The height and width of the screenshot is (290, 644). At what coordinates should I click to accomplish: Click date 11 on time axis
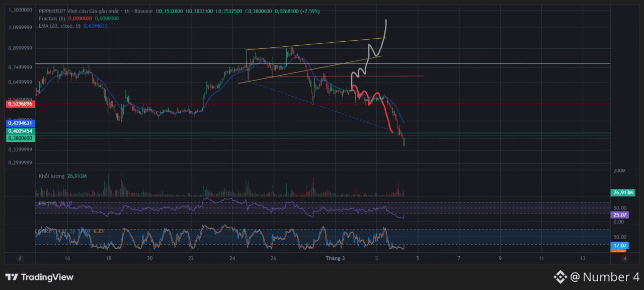pyautogui.click(x=541, y=258)
